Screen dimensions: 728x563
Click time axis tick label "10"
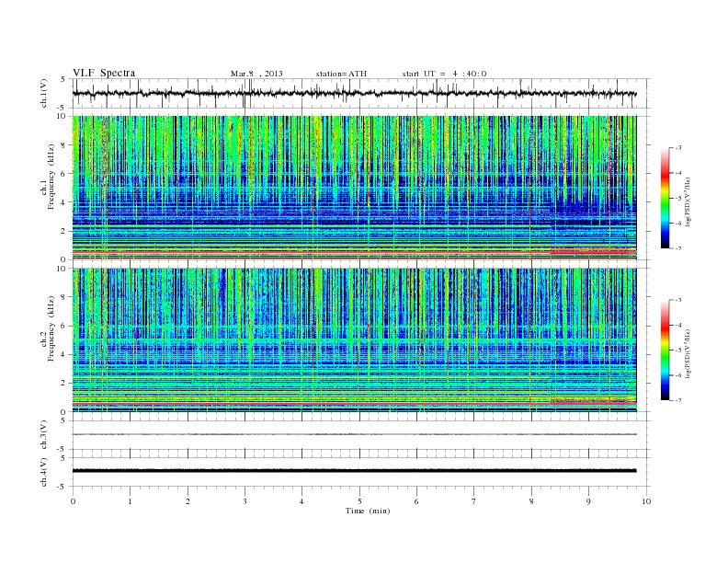pyautogui.click(x=646, y=501)
